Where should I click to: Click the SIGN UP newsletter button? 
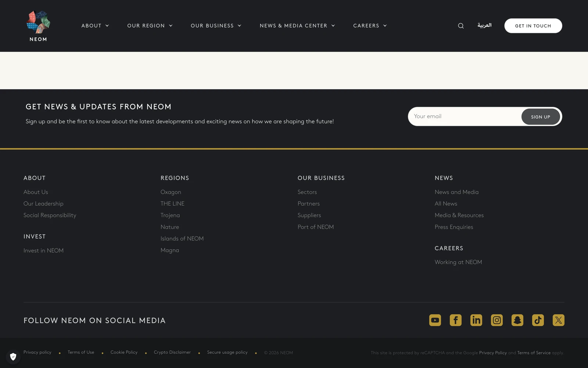coord(541,117)
